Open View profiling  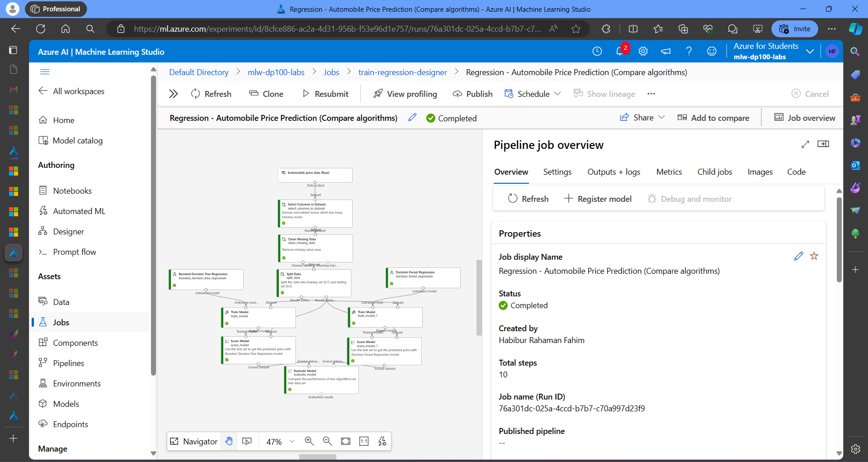(x=405, y=94)
